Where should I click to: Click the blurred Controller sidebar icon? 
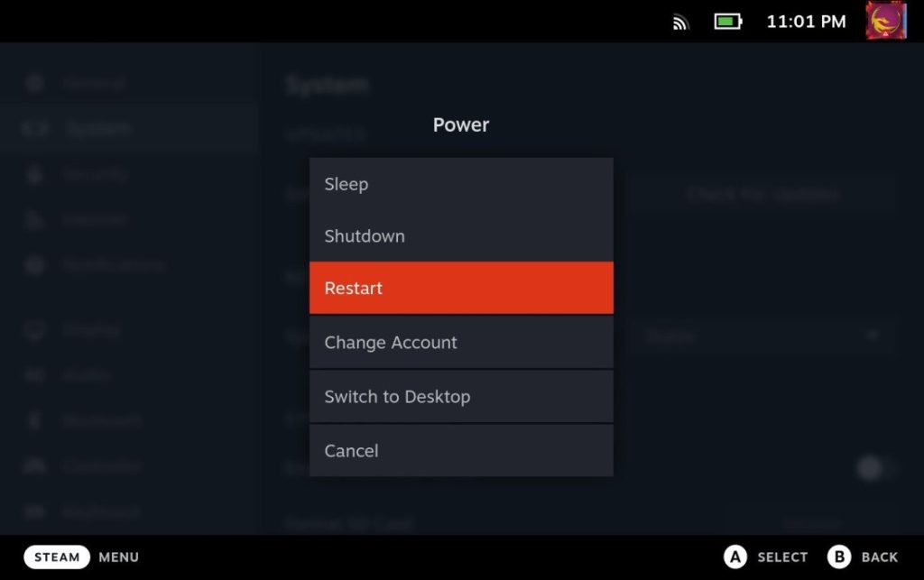click(34, 465)
